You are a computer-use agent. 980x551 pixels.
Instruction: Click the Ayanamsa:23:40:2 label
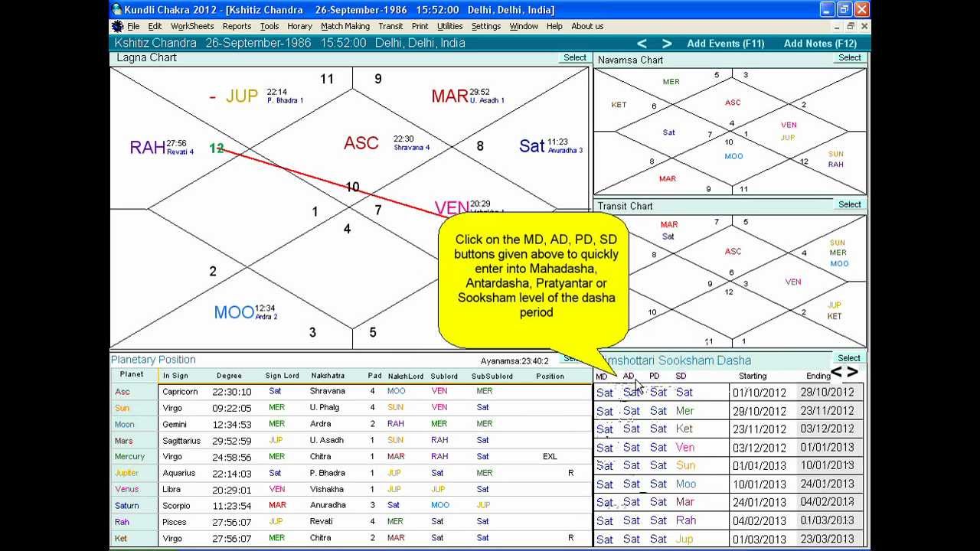tap(514, 360)
